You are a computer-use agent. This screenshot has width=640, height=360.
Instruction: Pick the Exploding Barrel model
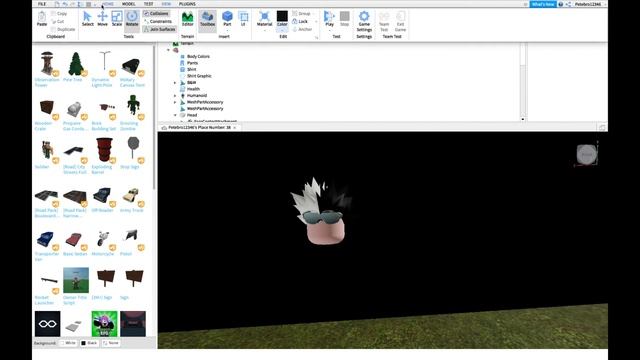coord(104,156)
